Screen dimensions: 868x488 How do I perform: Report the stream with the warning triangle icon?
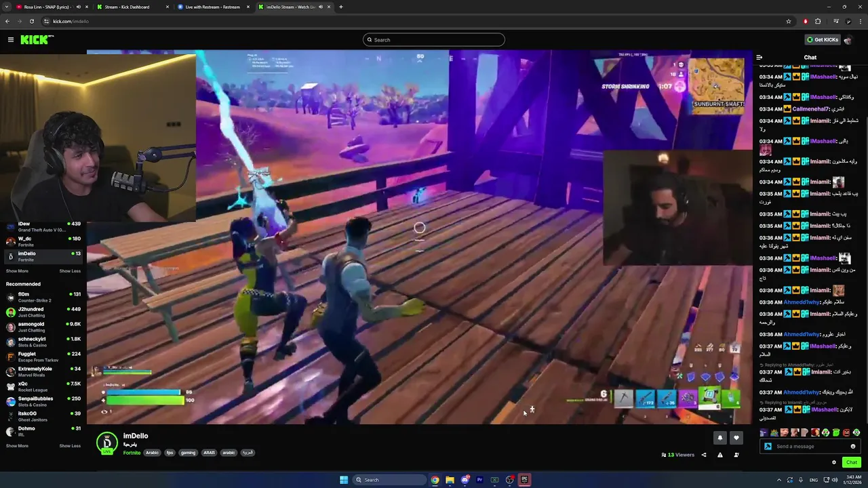(x=720, y=455)
